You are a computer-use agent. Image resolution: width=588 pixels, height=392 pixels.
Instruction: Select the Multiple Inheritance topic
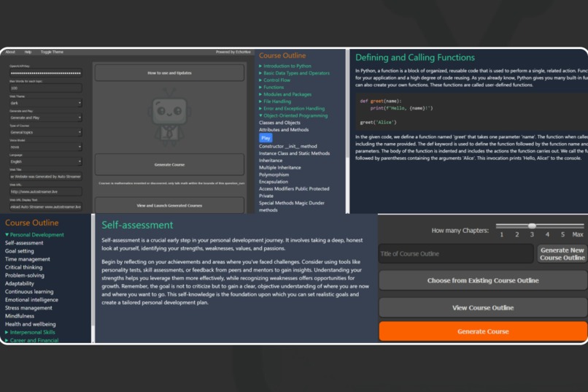click(279, 168)
